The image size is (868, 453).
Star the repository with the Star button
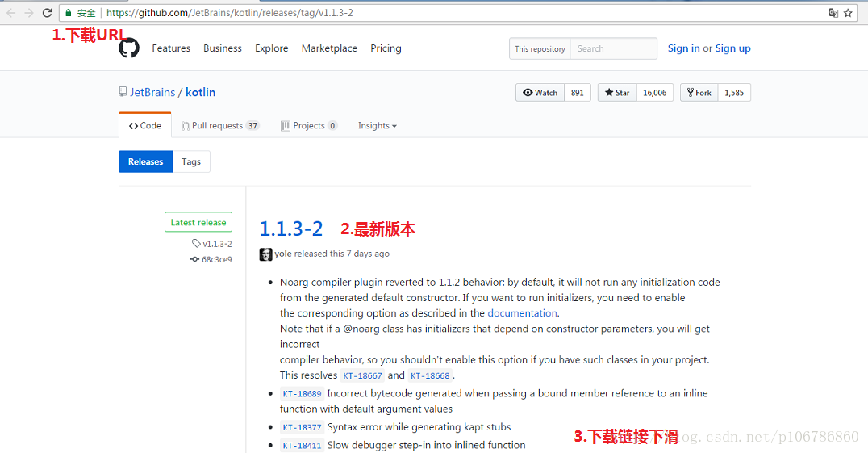point(617,93)
